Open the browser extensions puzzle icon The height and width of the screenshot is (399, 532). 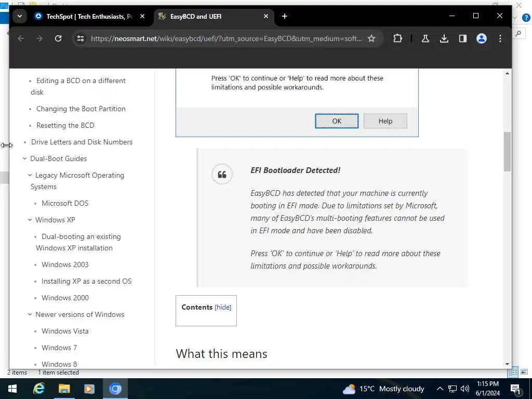click(397, 38)
